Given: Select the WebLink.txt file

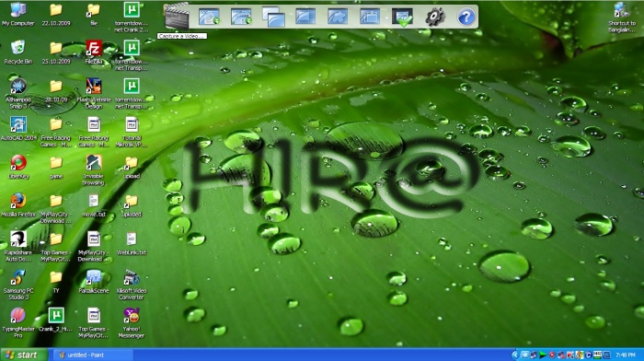Looking at the screenshot, I should click(132, 243).
